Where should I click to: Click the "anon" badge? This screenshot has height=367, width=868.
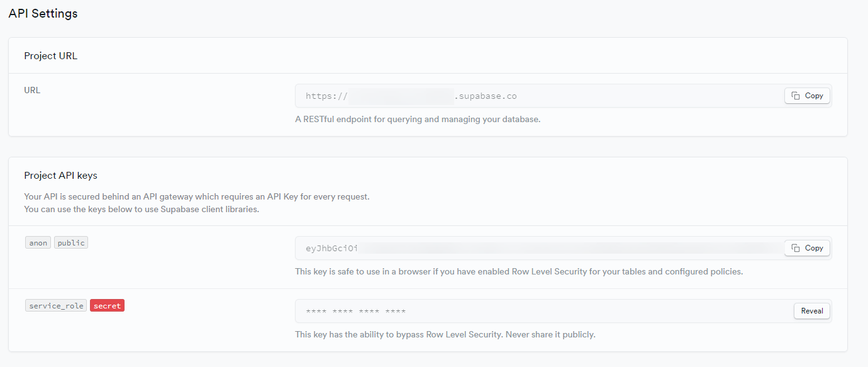click(38, 243)
